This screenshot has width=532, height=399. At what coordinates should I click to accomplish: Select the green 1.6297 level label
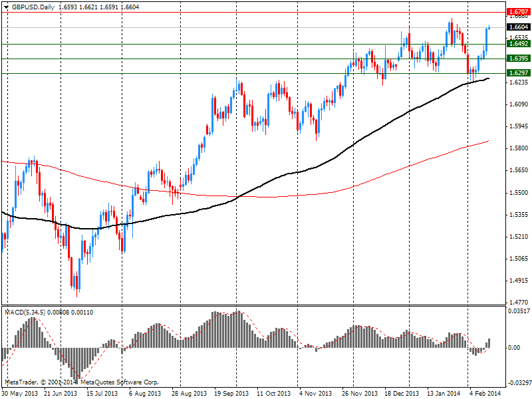[x=517, y=73]
